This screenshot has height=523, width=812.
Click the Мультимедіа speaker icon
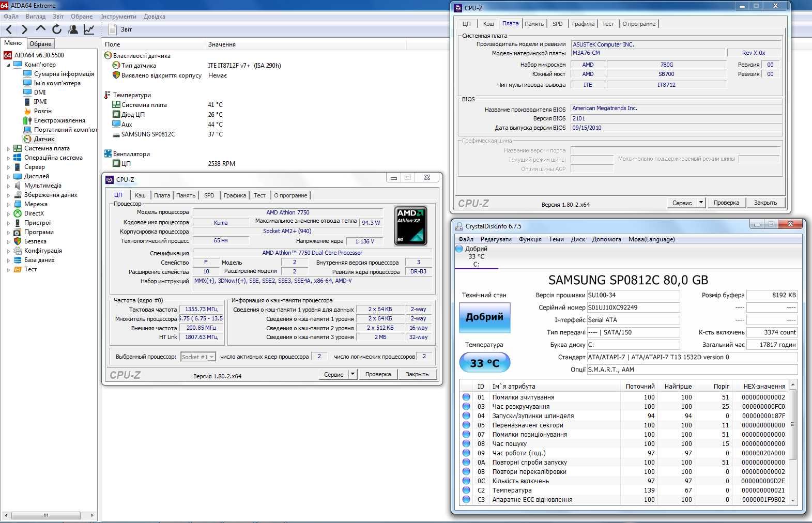point(17,186)
